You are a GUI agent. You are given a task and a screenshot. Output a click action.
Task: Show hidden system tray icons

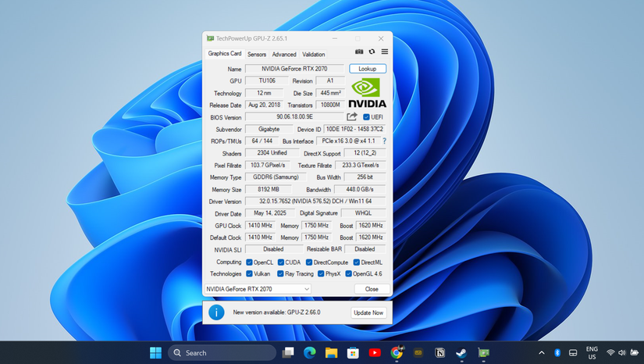(542, 353)
